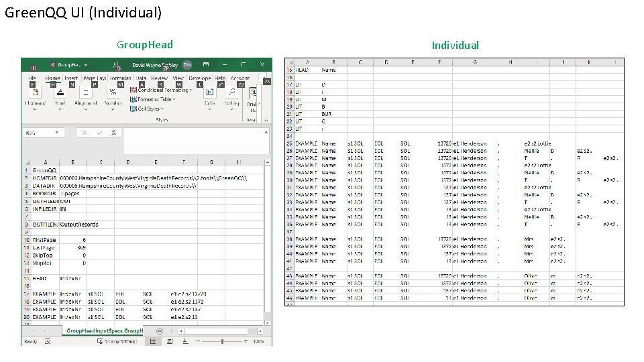Open the Review ribbon tab
The height and width of the screenshot is (362, 644).
tap(160, 78)
